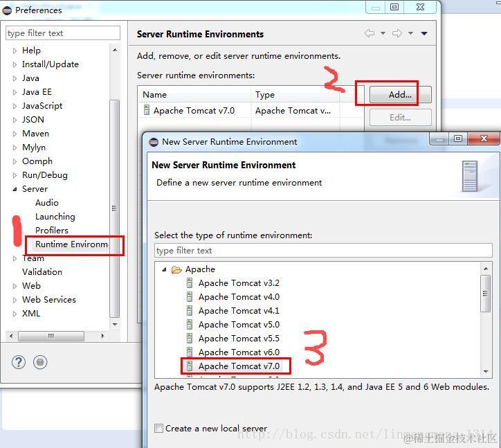Click the scroll down arrow of the runtime type list
Image resolution: width=501 pixels, height=448 pixels.
coord(486,372)
